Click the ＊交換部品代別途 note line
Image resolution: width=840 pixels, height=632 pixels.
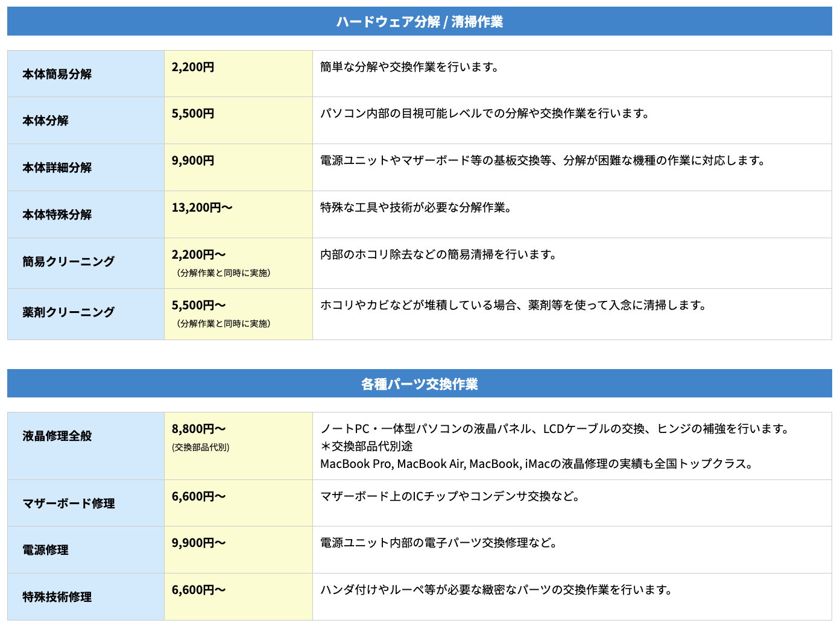coord(367,446)
